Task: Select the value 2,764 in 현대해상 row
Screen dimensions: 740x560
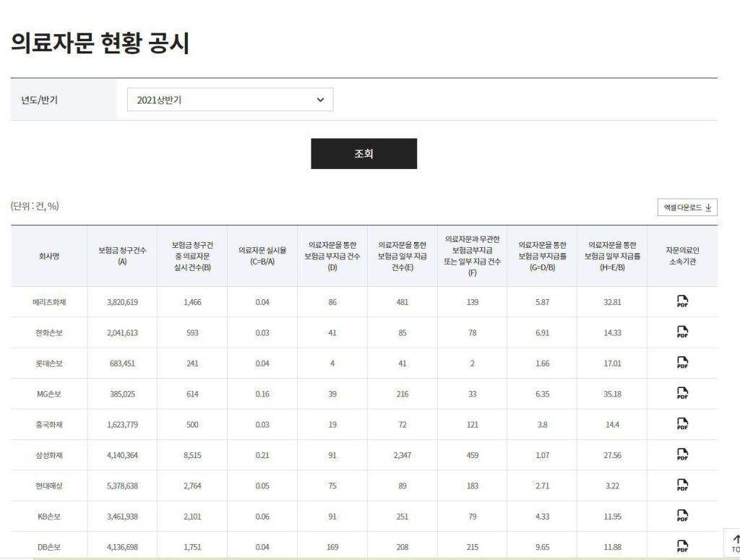Action: pos(192,486)
